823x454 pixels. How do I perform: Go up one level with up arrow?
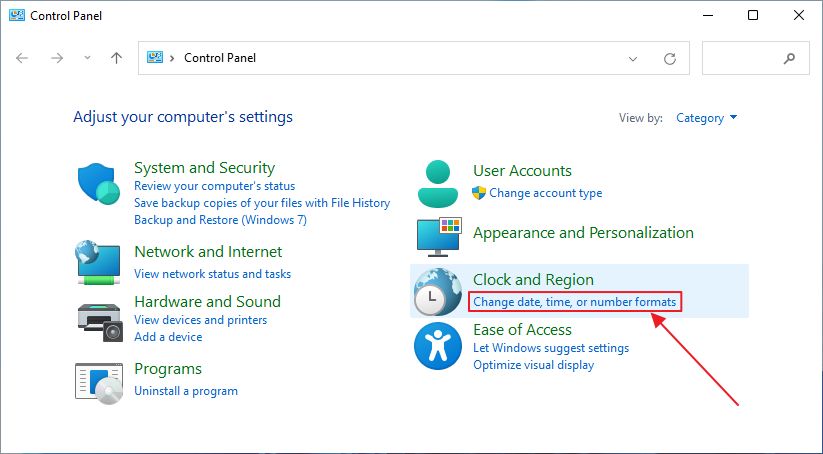[117, 58]
